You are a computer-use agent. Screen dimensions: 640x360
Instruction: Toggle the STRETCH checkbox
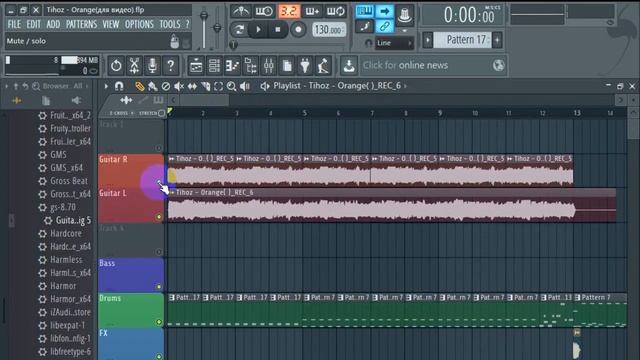[x=161, y=113]
